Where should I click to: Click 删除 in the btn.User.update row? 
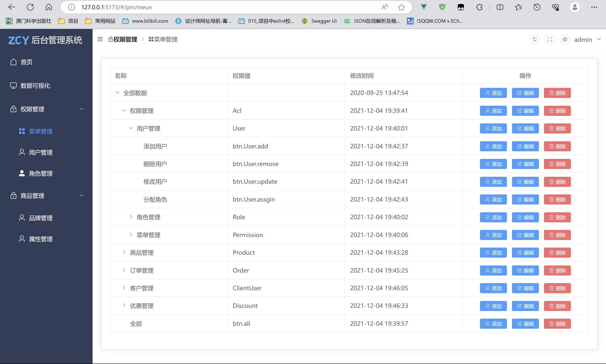tap(557, 182)
